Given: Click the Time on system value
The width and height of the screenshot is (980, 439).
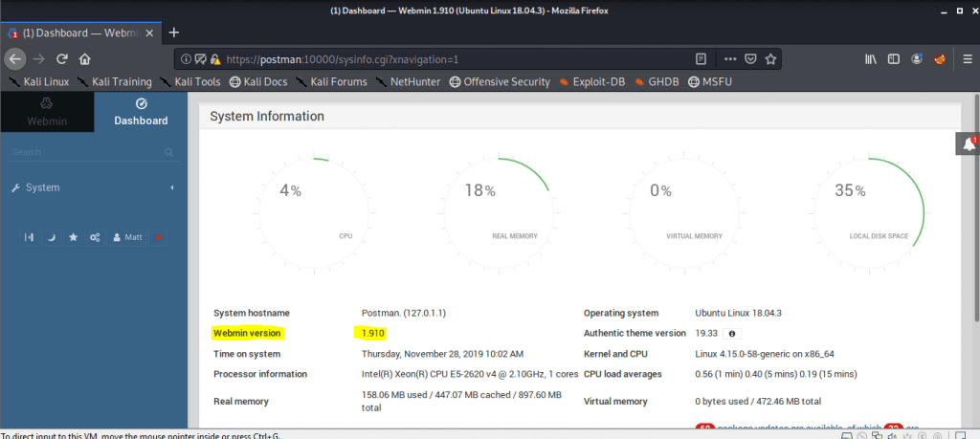Looking at the screenshot, I should [442, 354].
